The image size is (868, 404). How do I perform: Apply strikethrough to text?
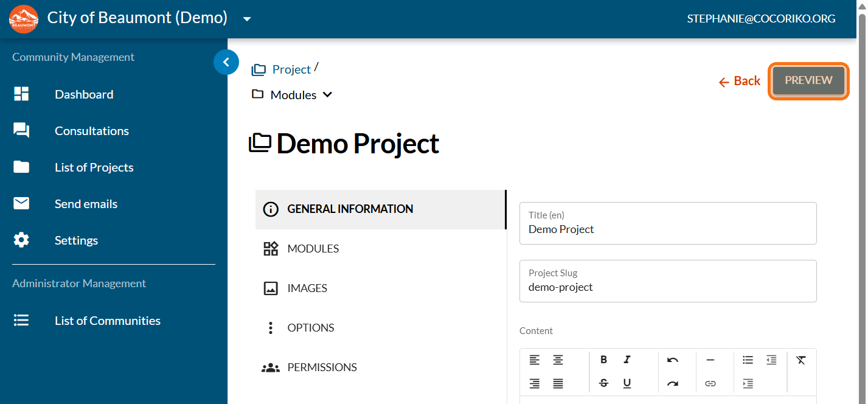tap(603, 383)
